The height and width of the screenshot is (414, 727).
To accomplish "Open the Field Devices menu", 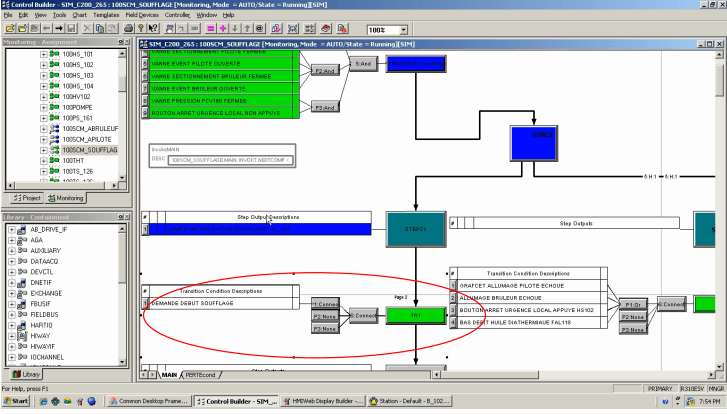I will pos(142,15).
